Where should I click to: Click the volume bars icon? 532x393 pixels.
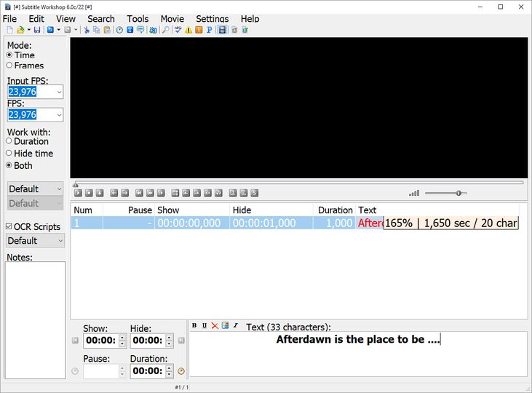click(x=414, y=193)
